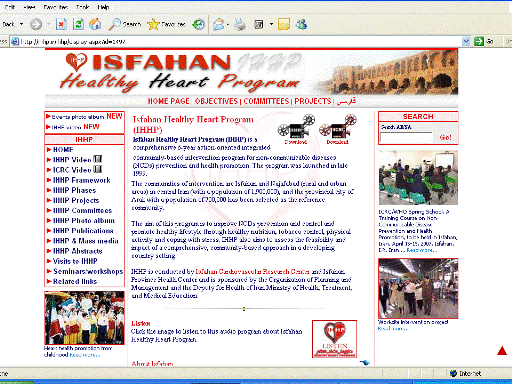Click the Print toolbar icon
This screenshot has width=512, height=384.
point(239,24)
